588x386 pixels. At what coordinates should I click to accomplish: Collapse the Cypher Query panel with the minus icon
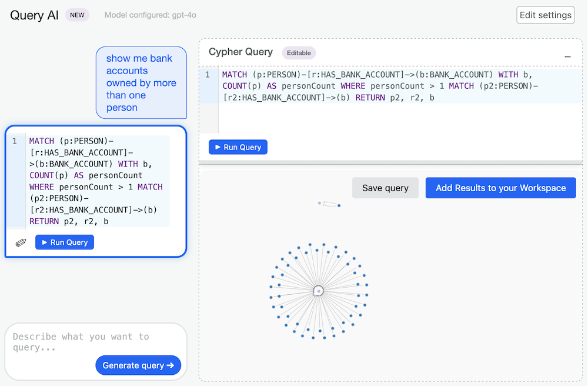pyautogui.click(x=567, y=56)
